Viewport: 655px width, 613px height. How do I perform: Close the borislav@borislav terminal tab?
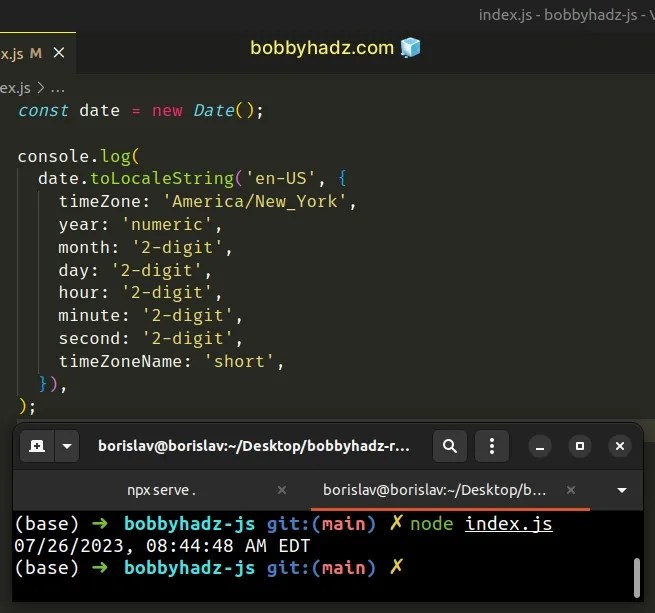(x=571, y=490)
